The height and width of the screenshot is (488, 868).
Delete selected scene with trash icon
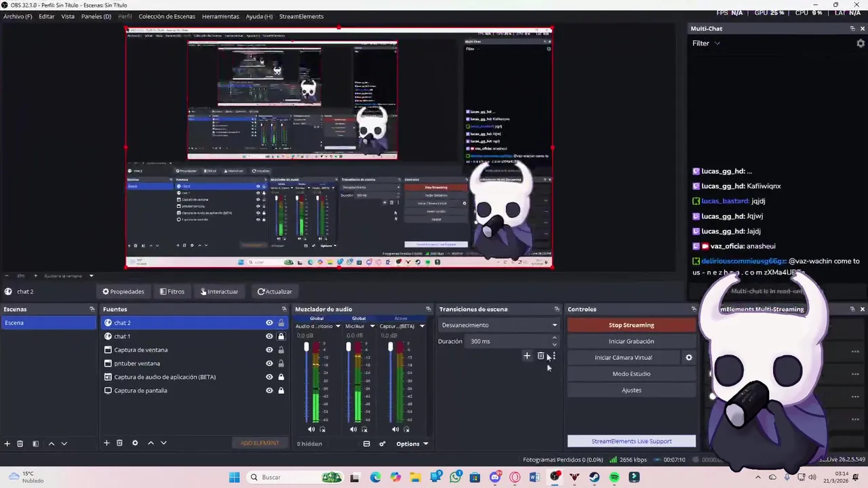tap(20, 443)
